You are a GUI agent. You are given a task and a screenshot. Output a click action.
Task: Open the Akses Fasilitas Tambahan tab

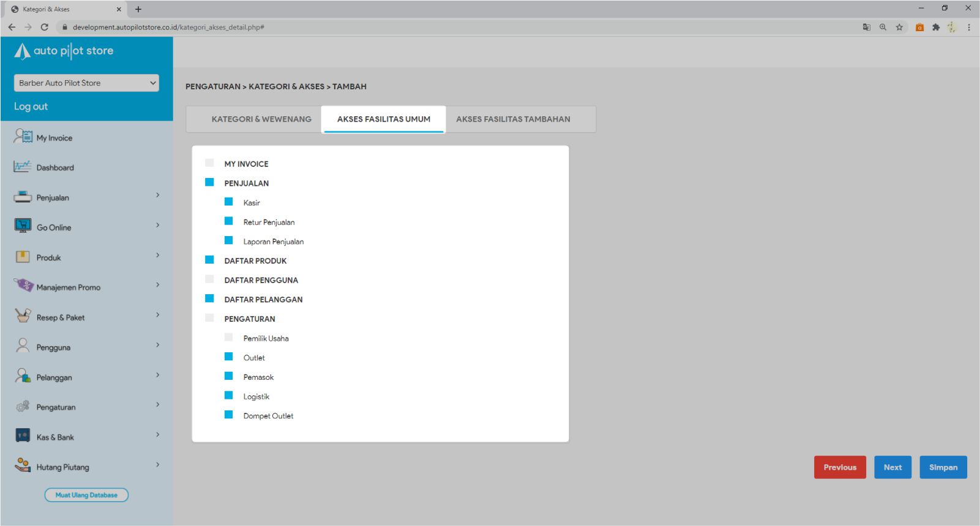[x=513, y=119]
